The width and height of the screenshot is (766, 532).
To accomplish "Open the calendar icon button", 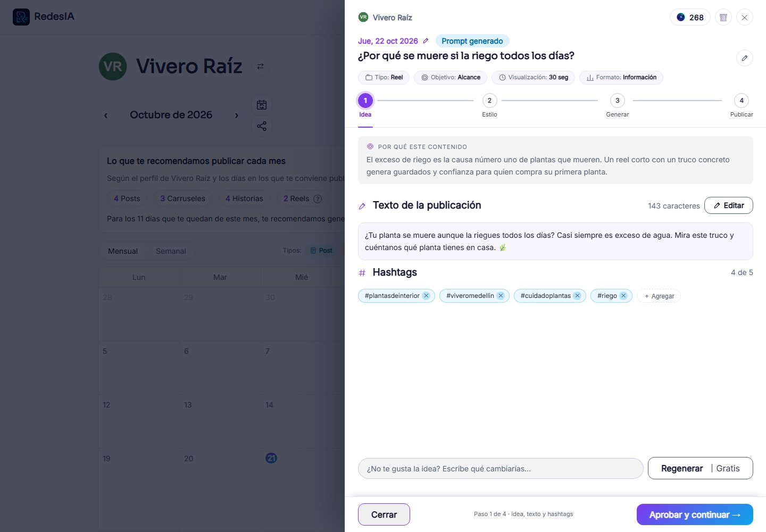I will (x=262, y=105).
